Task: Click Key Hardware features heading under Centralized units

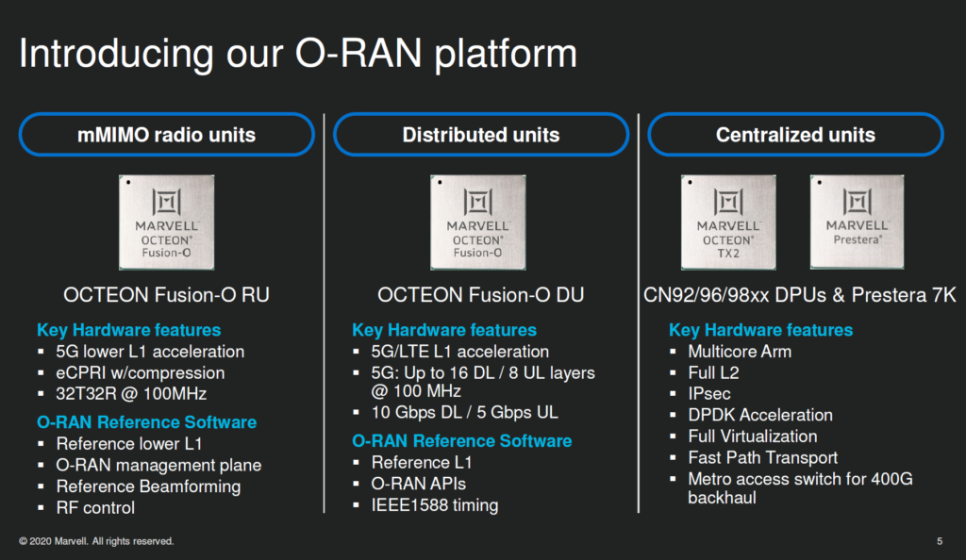Action: [760, 330]
